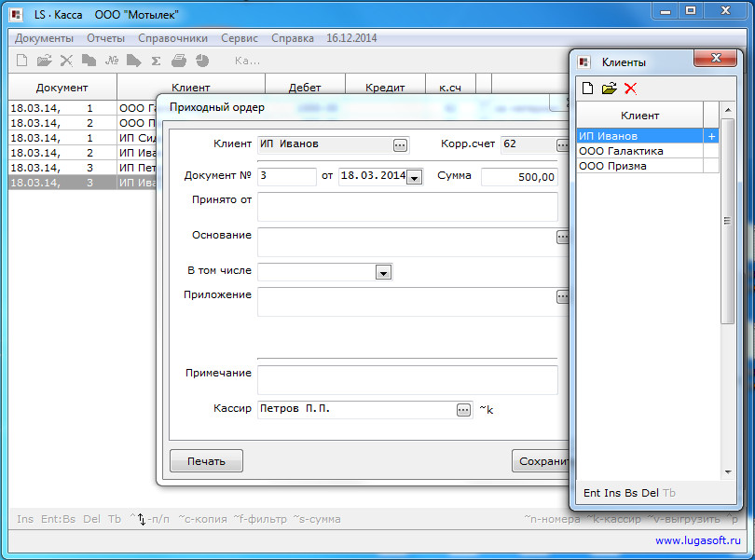Click the Клиенты list vertical scrollbar

pos(728,280)
